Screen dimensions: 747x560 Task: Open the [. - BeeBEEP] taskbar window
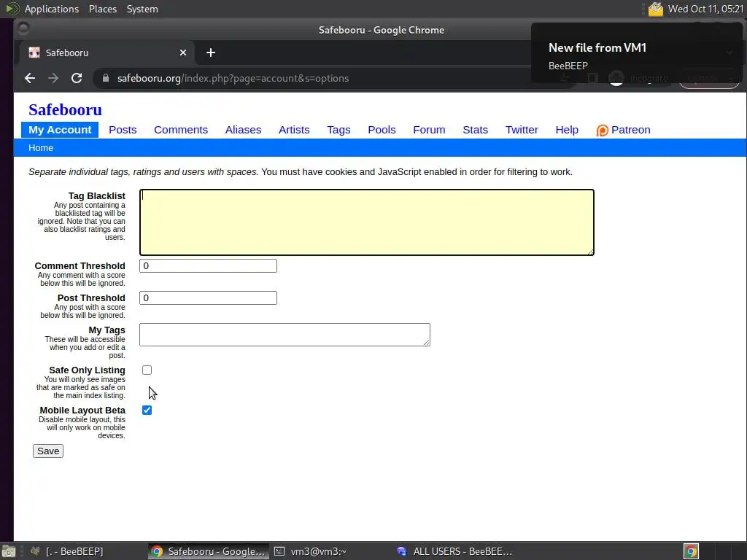pos(66,551)
